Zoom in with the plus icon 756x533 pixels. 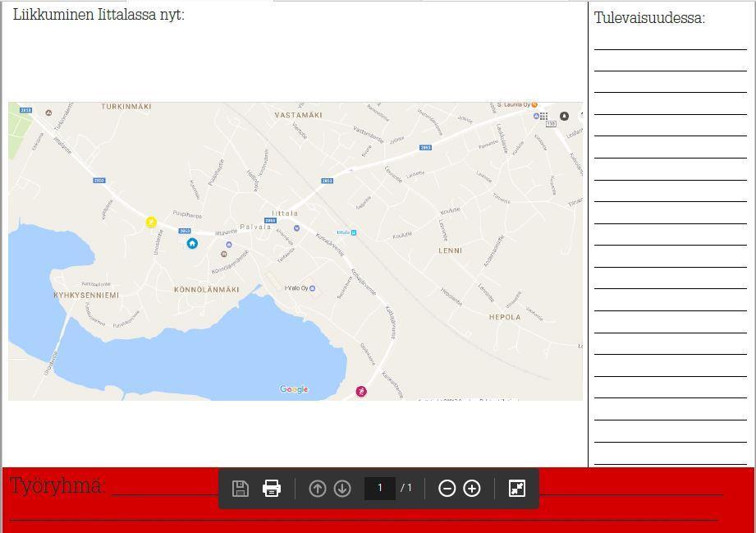coord(472,489)
